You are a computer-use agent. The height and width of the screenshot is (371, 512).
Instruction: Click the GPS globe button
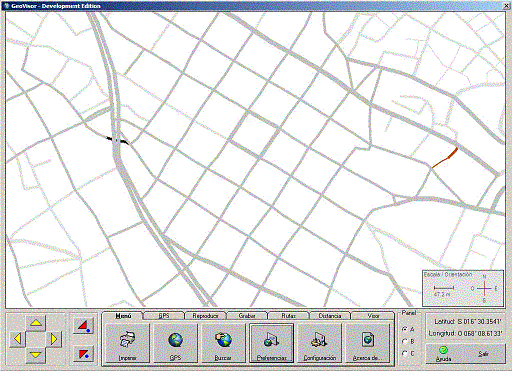pos(175,343)
